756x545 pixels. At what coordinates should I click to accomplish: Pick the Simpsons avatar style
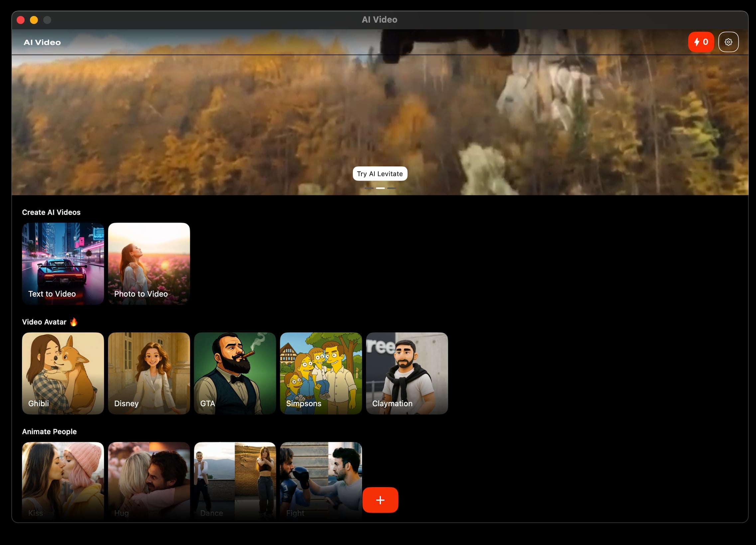click(x=321, y=373)
